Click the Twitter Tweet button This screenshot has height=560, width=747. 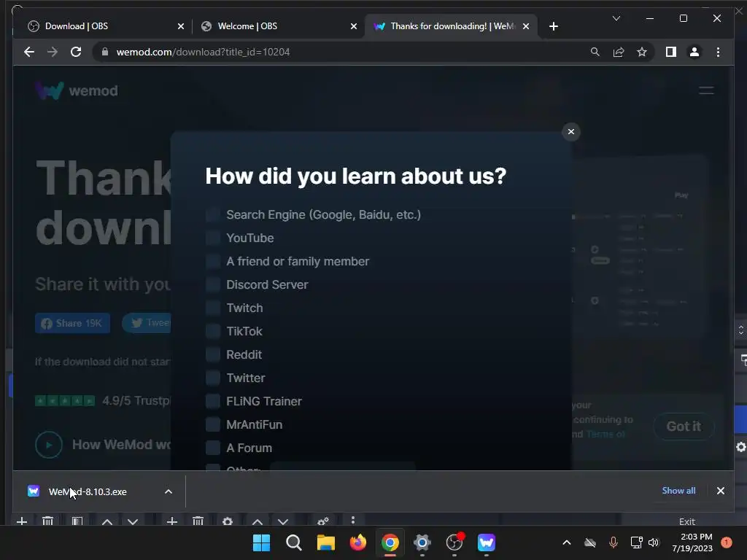[147, 323]
